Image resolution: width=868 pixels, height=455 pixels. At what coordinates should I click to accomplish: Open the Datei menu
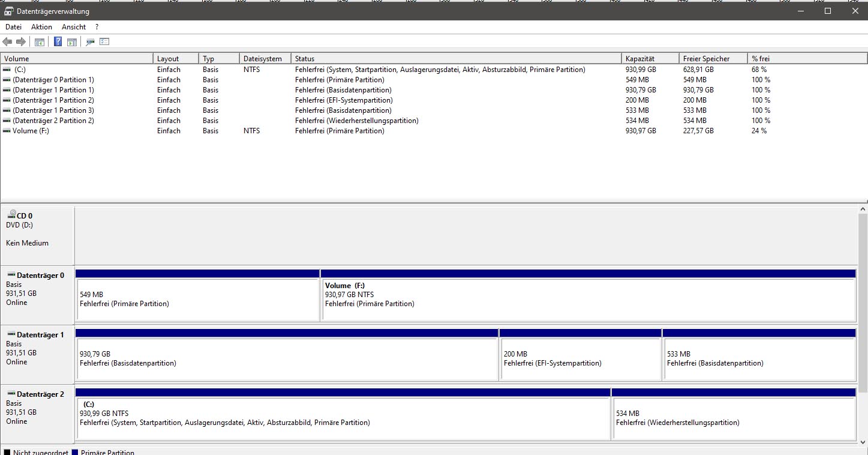point(13,27)
